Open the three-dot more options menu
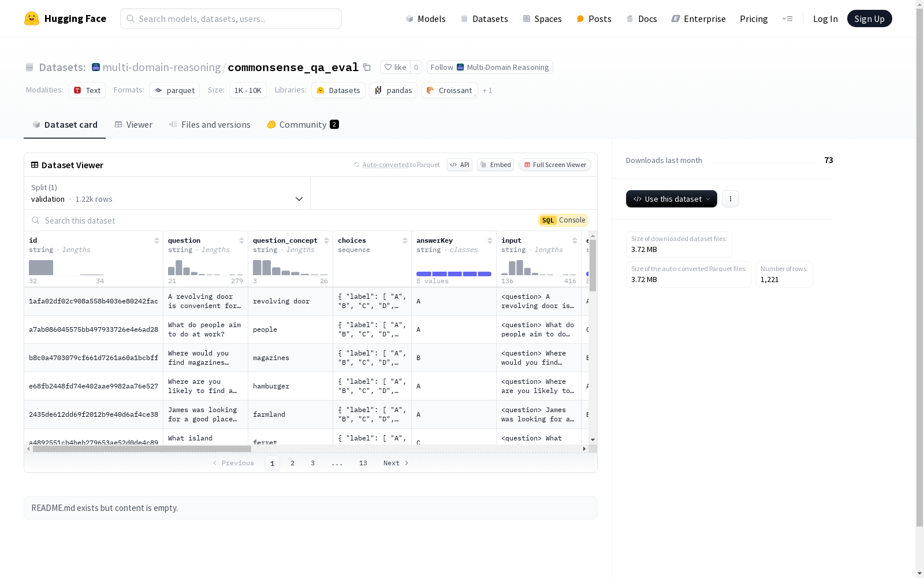This screenshot has width=924, height=578. 730,199
